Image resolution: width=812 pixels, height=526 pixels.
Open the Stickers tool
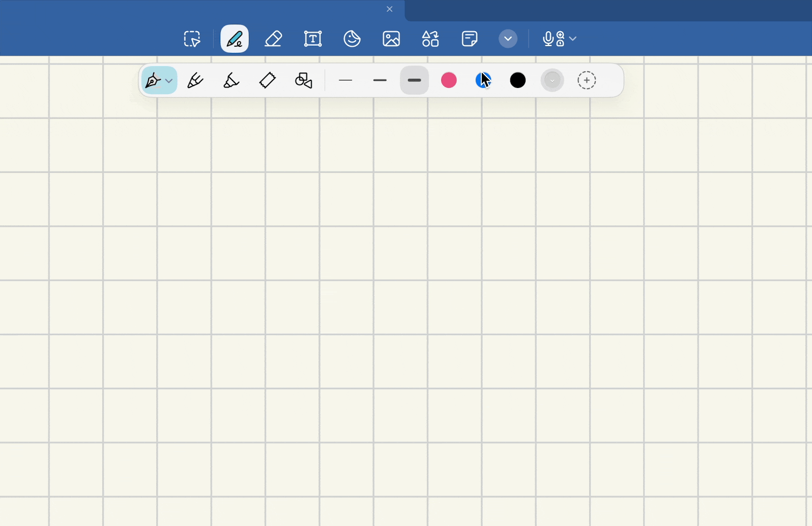click(x=352, y=39)
